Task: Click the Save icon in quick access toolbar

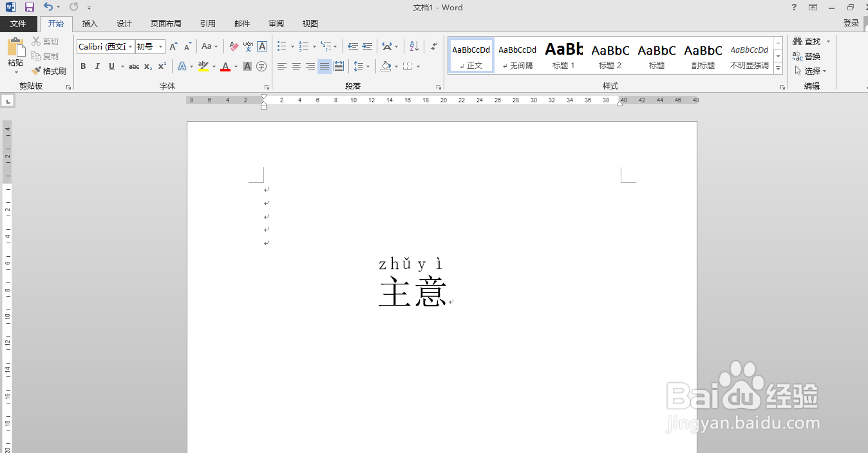Action: (30, 7)
